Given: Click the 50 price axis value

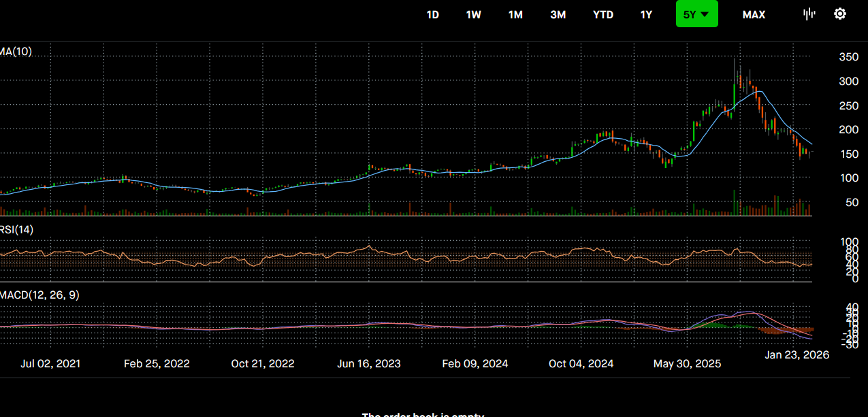Looking at the screenshot, I should click(x=852, y=202).
